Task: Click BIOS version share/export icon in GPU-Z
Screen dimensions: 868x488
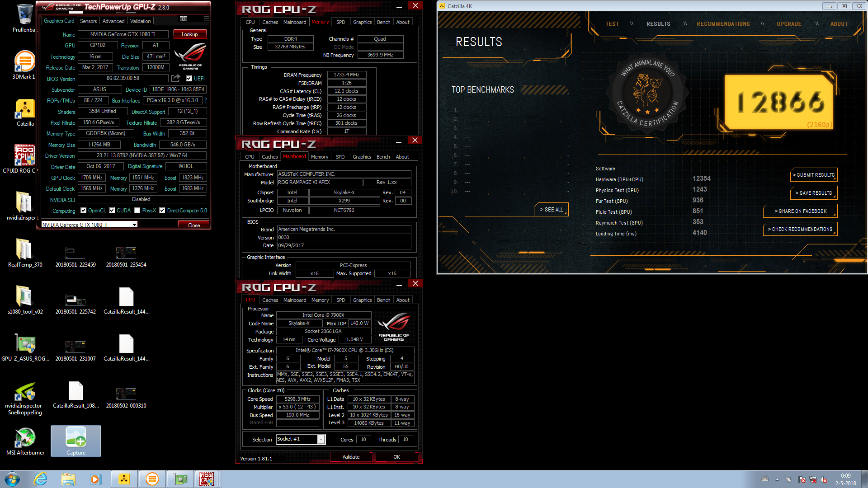Action: [x=175, y=78]
